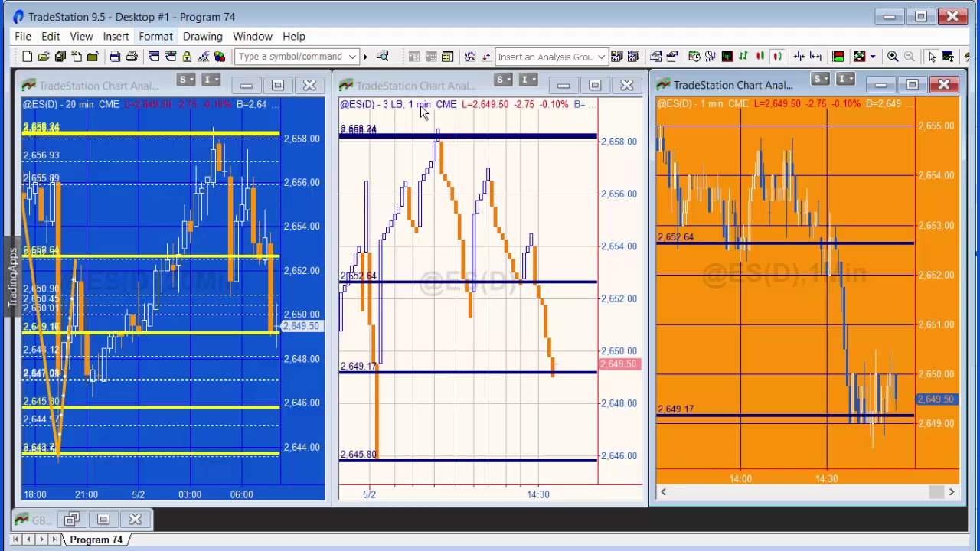The width and height of the screenshot is (980, 551).
Task: Go to first workspace tab arrow
Action: (15, 540)
